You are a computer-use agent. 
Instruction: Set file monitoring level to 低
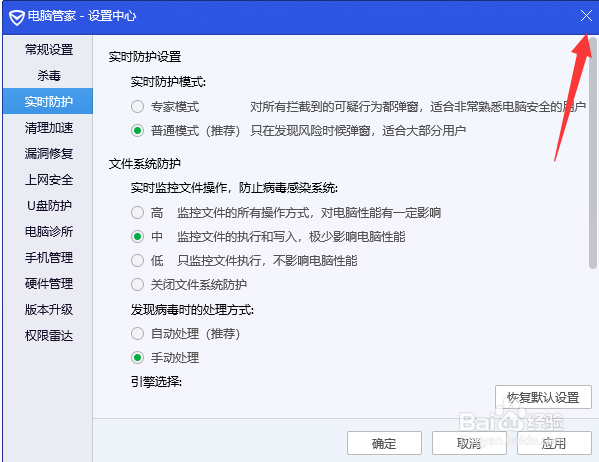138,260
